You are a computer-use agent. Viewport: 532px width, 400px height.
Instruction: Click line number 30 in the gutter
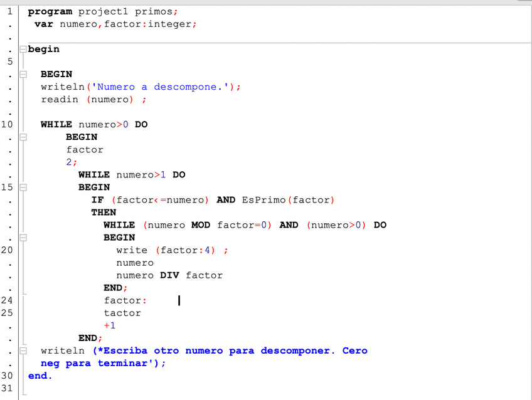pyautogui.click(x=8, y=376)
